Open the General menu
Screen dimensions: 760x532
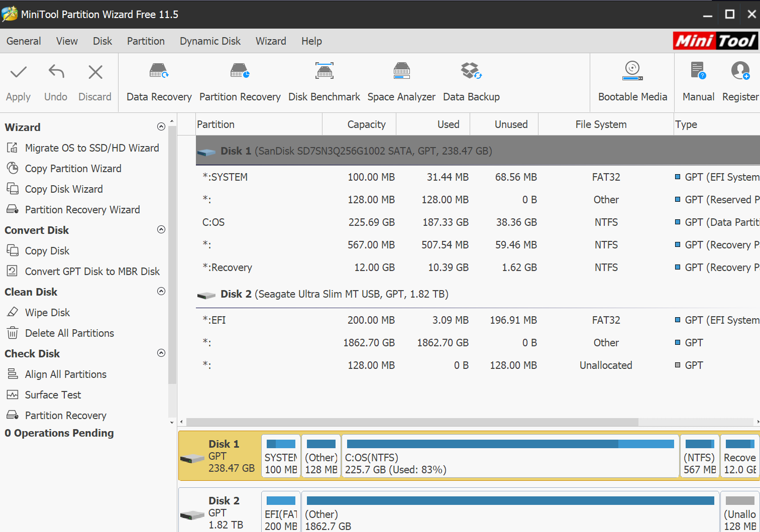pyautogui.click(x=24, y=41)
